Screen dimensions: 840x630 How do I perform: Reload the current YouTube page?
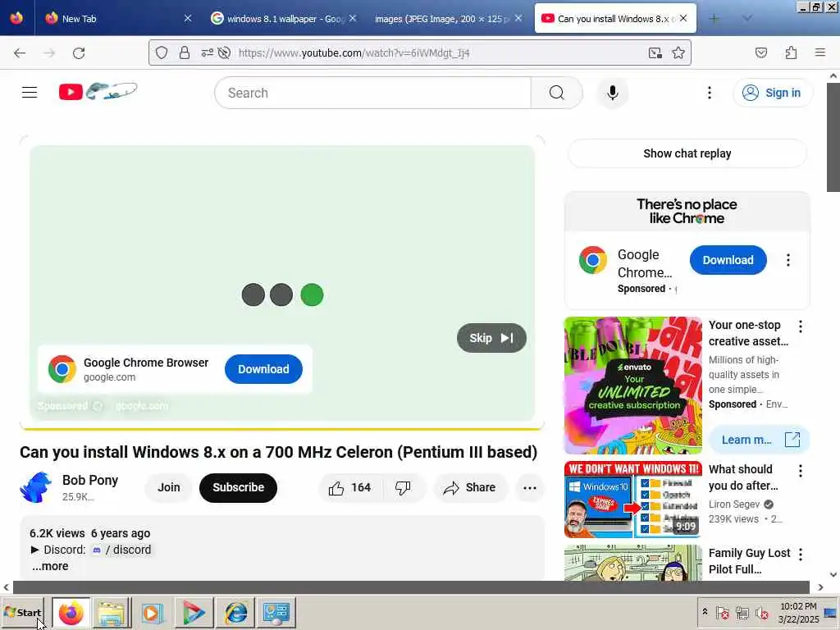(79, 53)
